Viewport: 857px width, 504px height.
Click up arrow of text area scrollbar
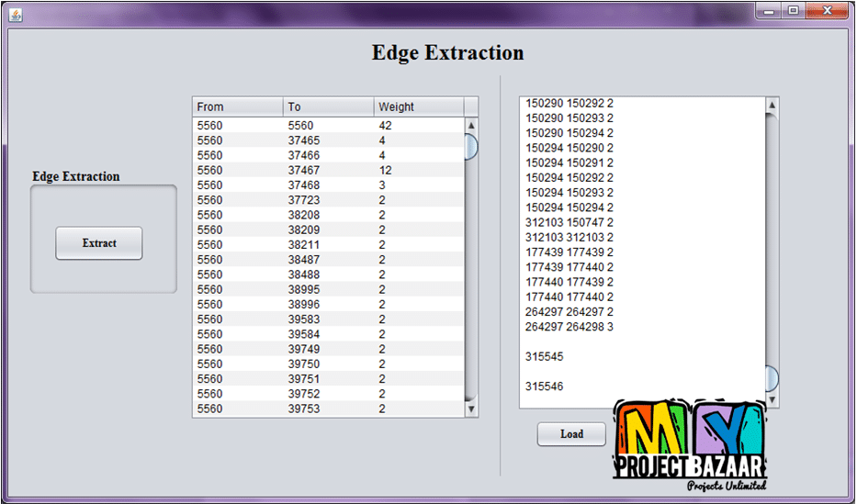click(x=772, y=106)
